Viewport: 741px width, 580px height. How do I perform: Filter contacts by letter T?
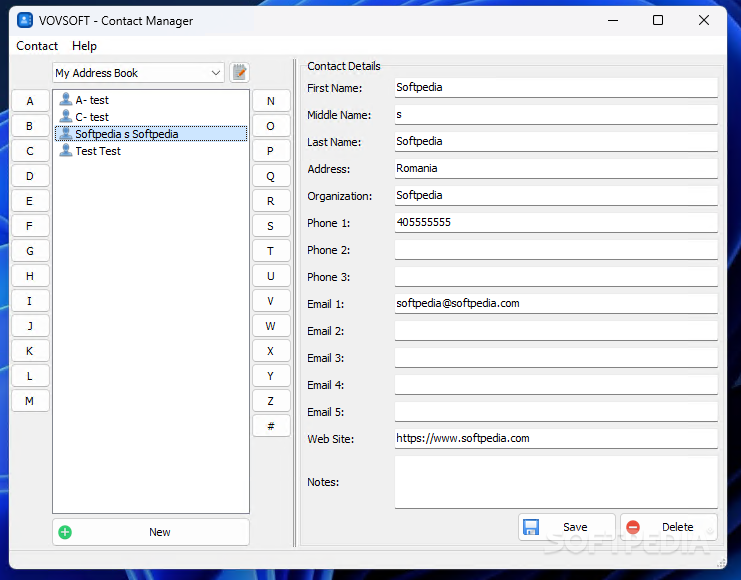[271, 251]
